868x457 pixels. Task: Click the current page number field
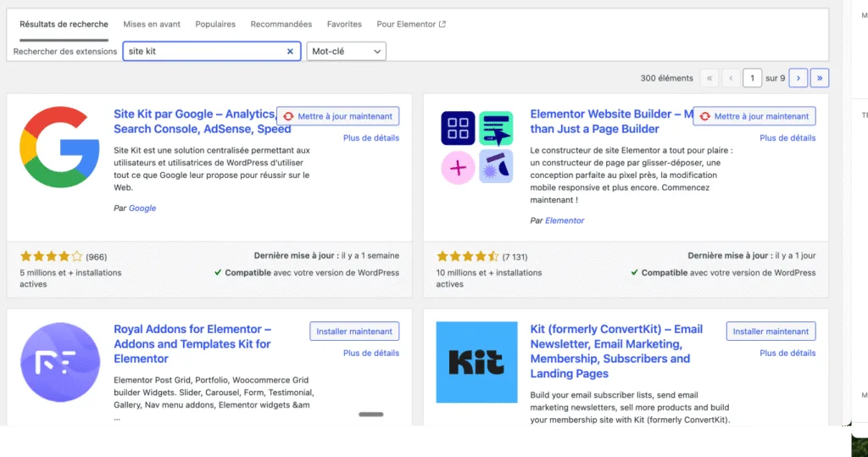(753, 78)
